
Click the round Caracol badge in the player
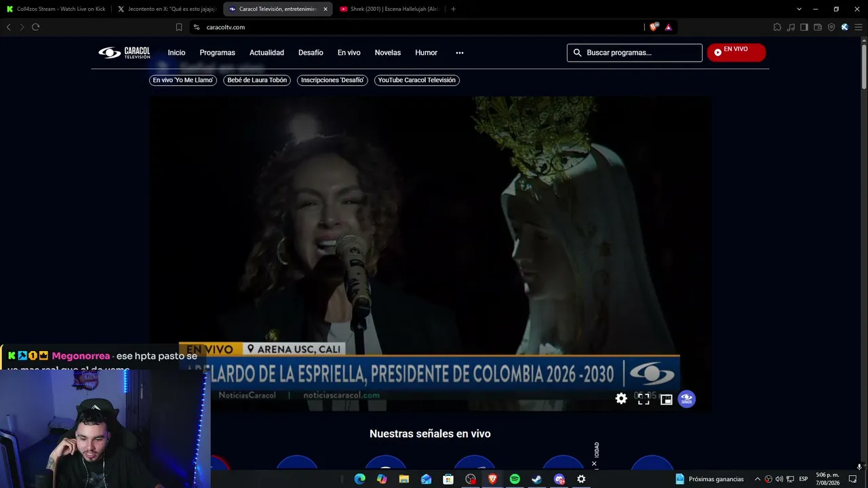[x=686, y=399]
